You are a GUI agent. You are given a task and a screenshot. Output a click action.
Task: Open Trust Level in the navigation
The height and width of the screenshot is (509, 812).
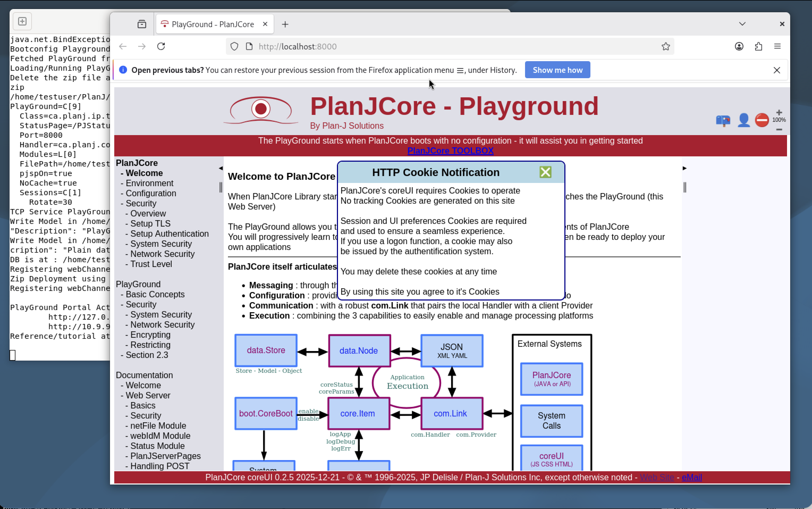[x=151, y=264]
